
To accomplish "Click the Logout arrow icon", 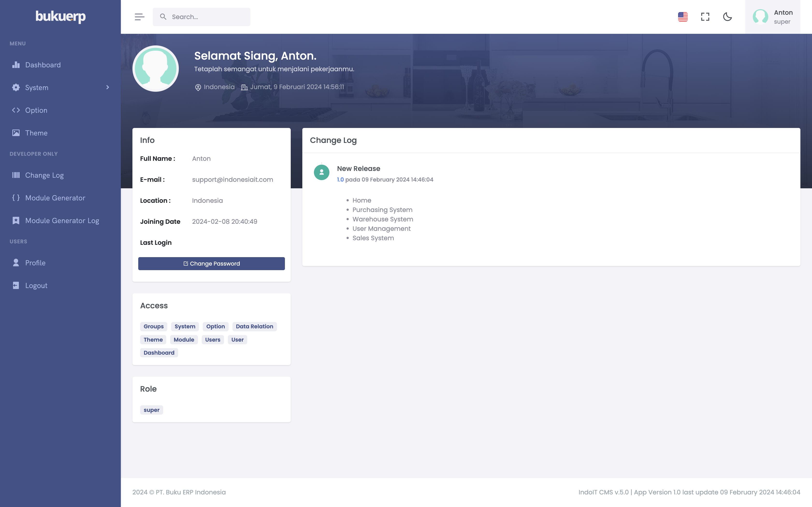I will pyautogui.click(x=16, y=285).
